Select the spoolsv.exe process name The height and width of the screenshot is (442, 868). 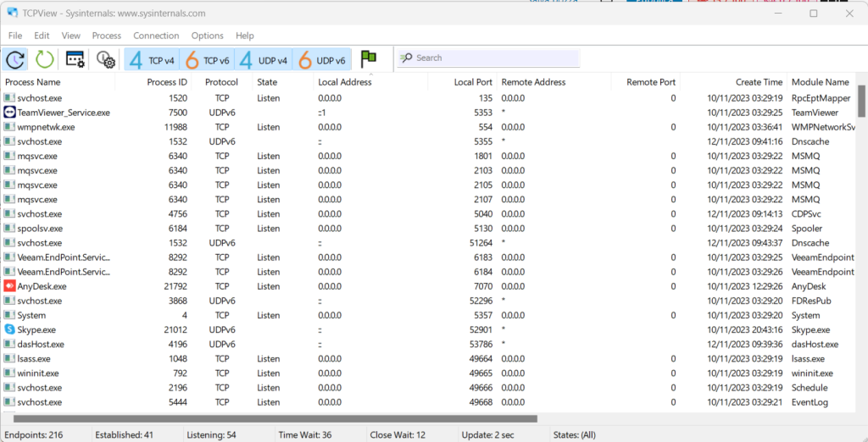[40, 228]
